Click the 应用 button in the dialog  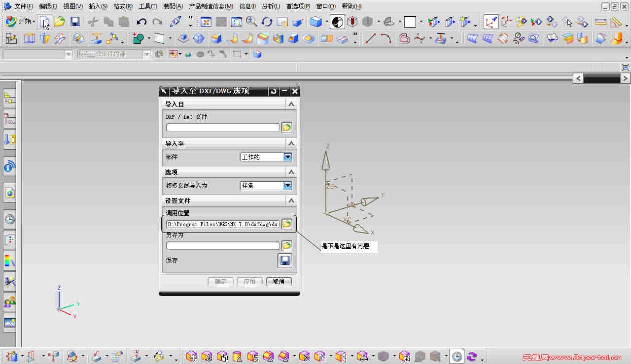[249, 282]
